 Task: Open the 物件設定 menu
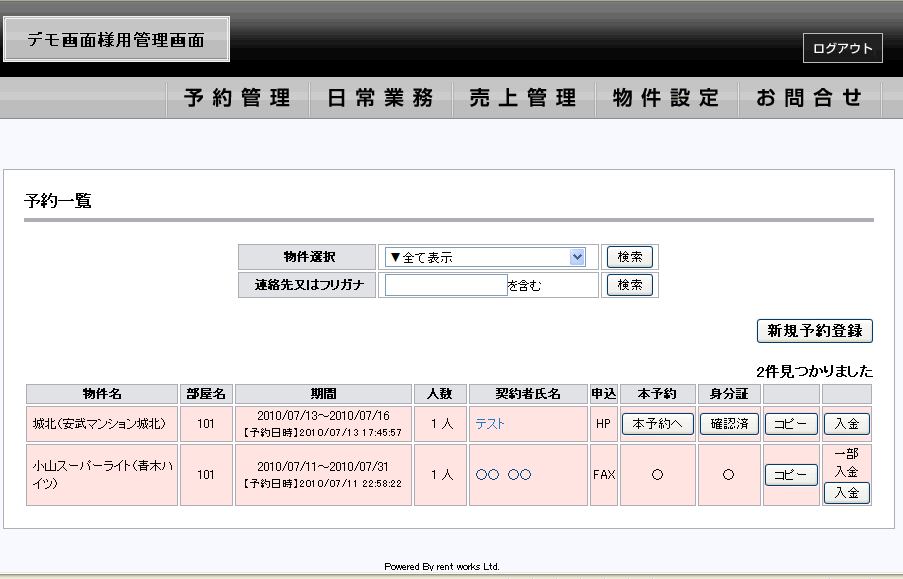[667, 98]
